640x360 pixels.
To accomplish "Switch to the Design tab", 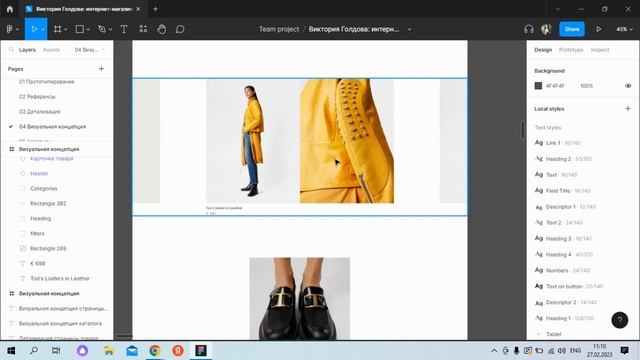I will 543,49.
